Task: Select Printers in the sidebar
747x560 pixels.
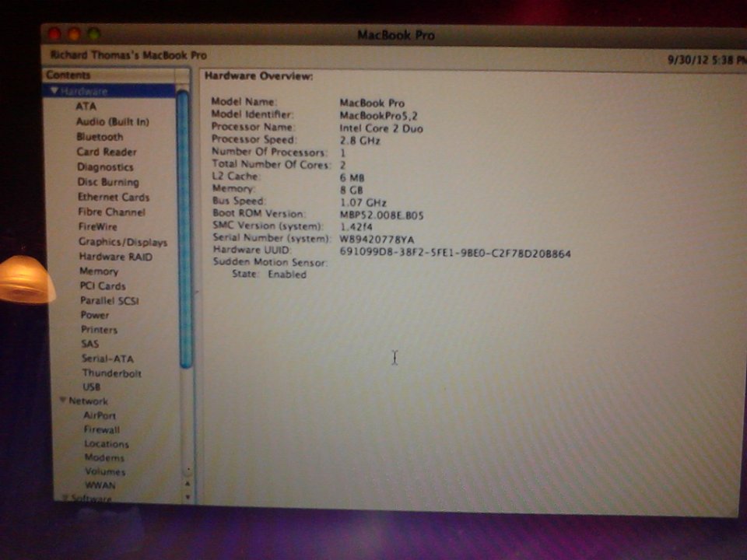Action: (99, 330)
